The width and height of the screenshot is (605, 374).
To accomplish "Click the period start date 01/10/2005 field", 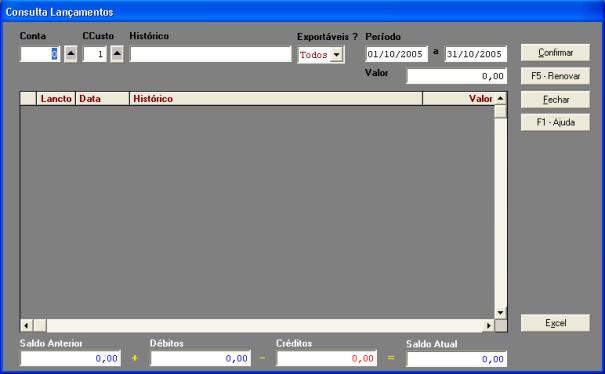I will (x=396, y=54).
